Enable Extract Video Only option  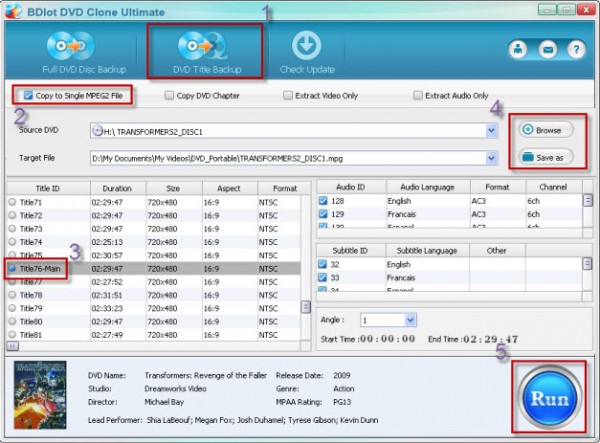(287, 95)
